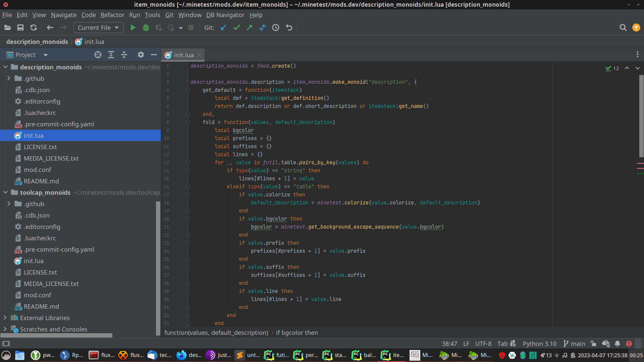This screenshot has width=644, height=362.
Task: Click the Project panel horizontal scrollbar
Action: pos(56,336)
